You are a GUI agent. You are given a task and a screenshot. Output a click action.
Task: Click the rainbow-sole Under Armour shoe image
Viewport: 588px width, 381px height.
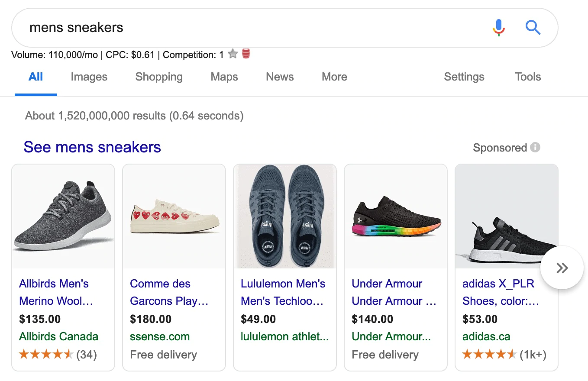396,216
